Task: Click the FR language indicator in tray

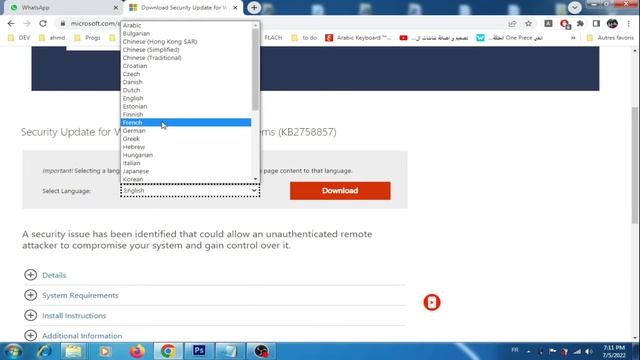Action: [x=515, y=350]
